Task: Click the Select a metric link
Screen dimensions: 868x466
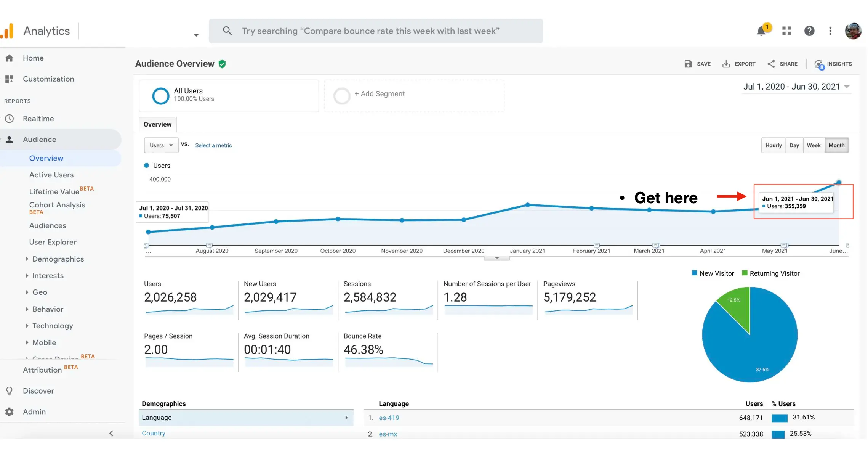Action: (x=213, y=145)
